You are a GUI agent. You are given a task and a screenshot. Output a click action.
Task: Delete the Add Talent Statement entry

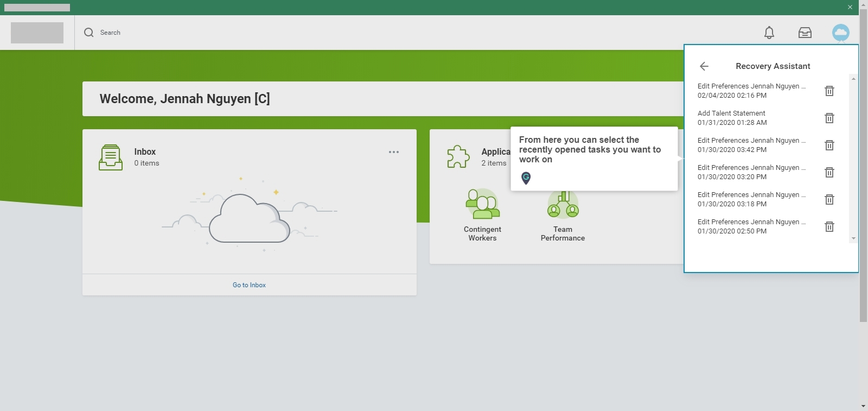click(x=829, y=118)
